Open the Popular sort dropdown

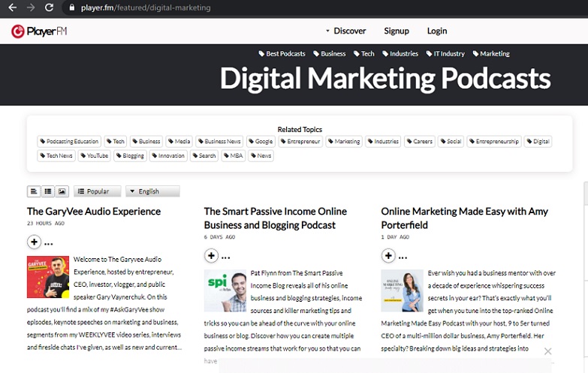tap(98, 191)
